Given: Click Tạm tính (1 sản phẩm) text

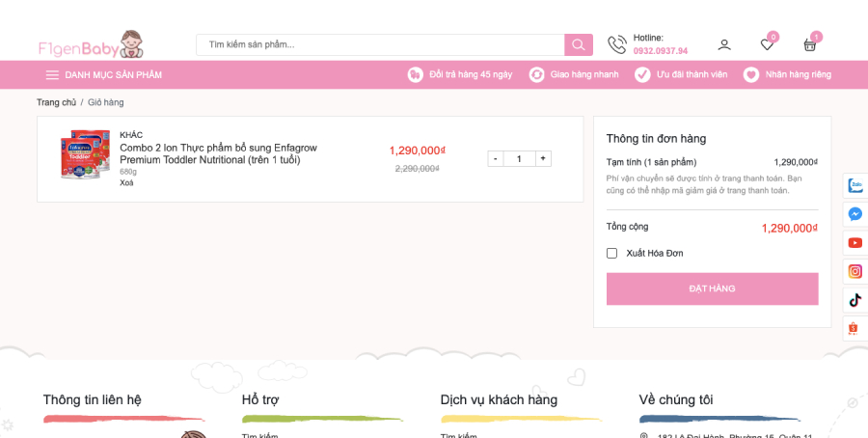Looking at the screenshot, I should click(x=652, y=162).
